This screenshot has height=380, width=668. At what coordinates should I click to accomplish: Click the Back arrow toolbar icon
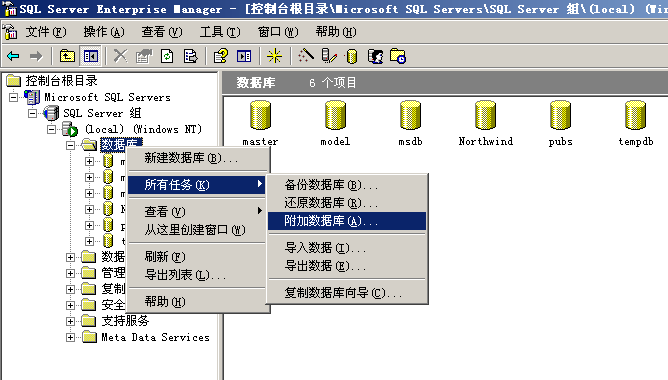tap(14, 56)
